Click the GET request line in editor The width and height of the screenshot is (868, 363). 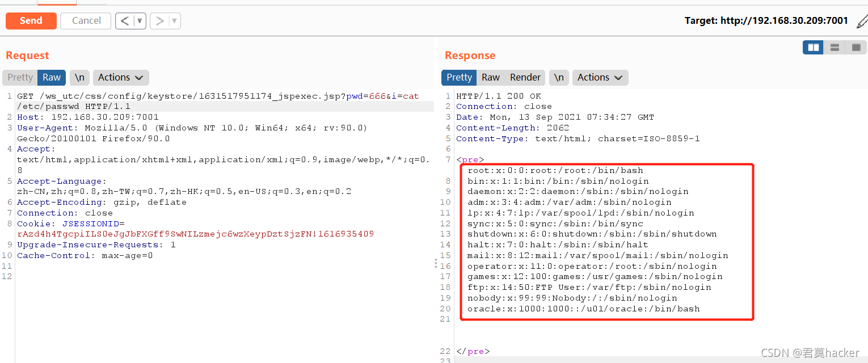(218, 101)
